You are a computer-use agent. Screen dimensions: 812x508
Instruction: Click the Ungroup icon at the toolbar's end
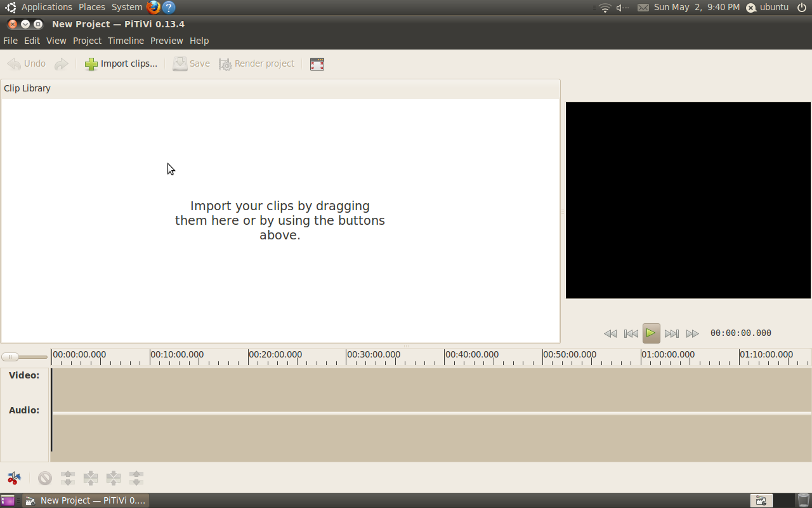(136, 478)
